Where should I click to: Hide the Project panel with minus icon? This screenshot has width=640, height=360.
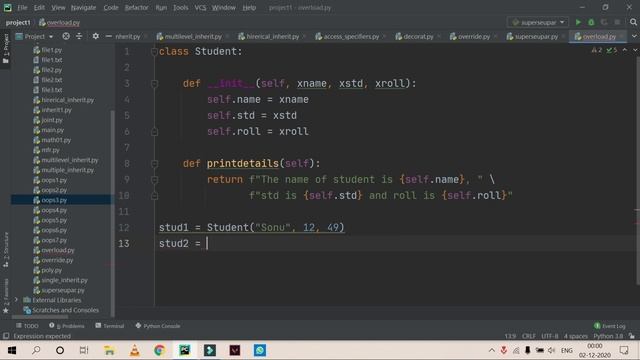point(109,36)
